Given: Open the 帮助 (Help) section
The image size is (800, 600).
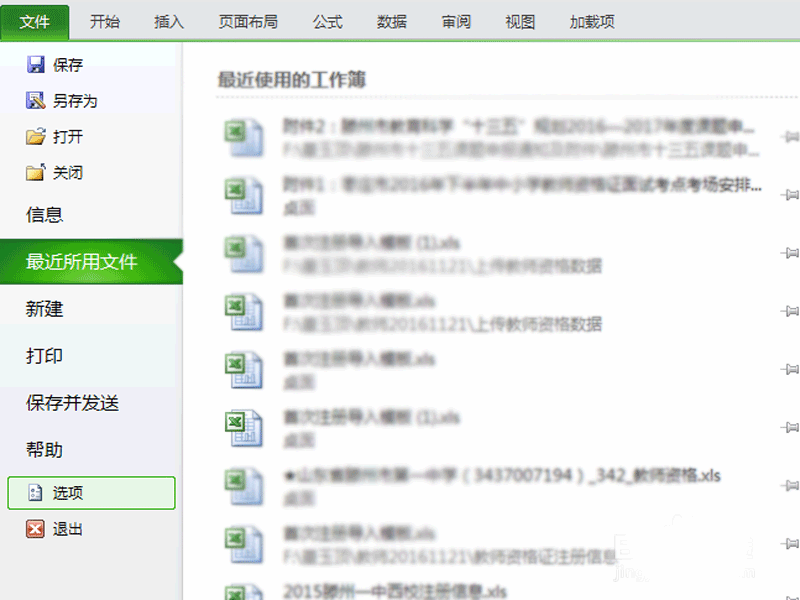Looking at the screenshot, I should point(45,450).
